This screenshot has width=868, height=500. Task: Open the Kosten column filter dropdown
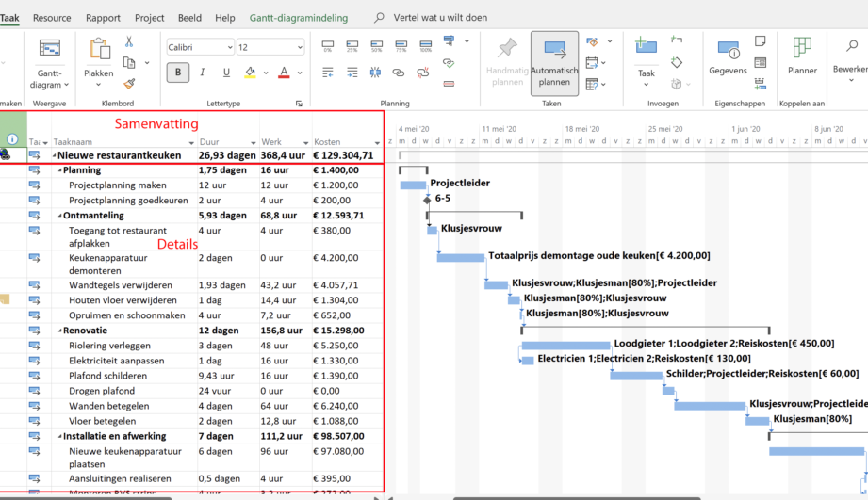pyautogui.click(x=377, y=143)
